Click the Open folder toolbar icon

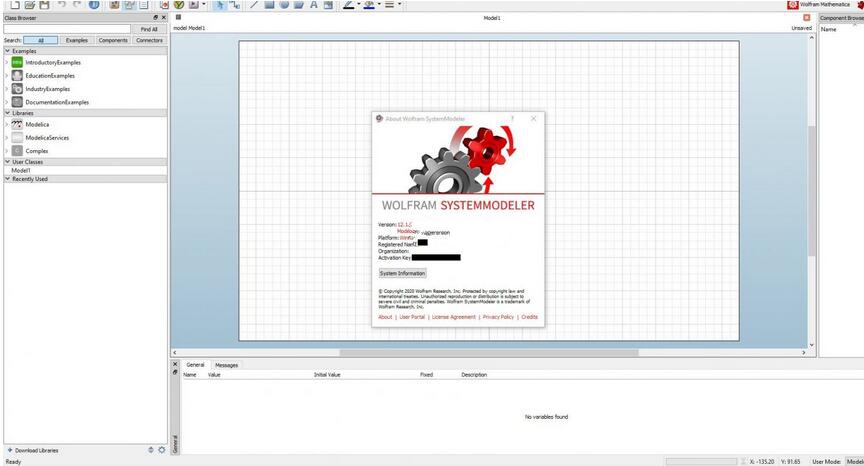pos(30,4)
